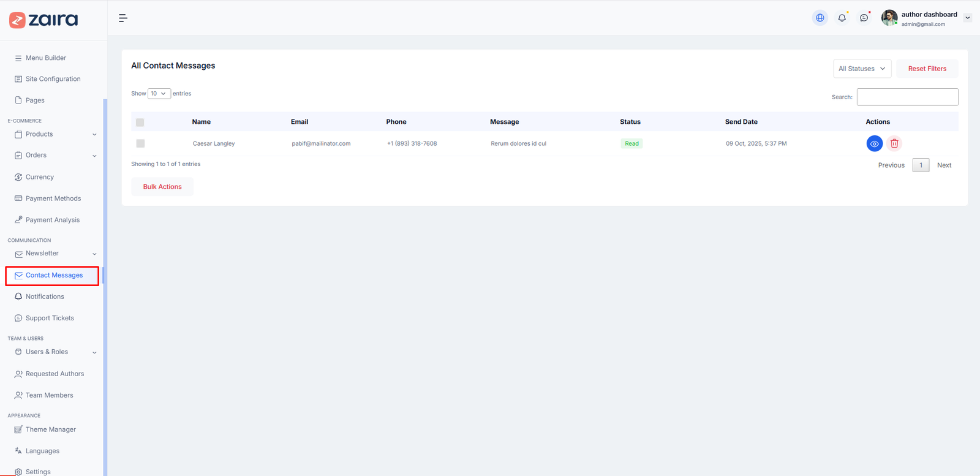Open Support Tickets in the sidebar
Viewport: 980px width, 476px height.
pyautogui.click(x=50, y=318)
